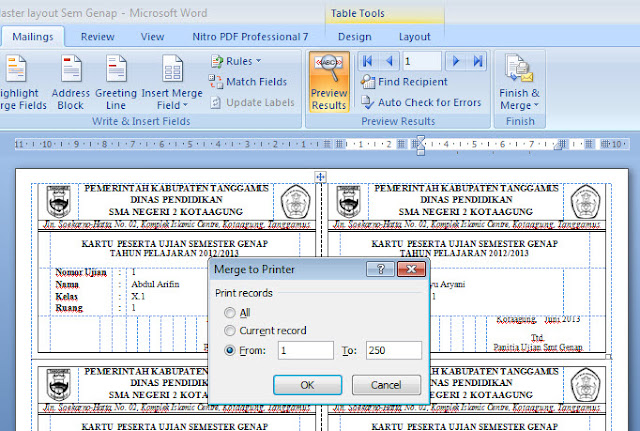The height and width of the screenshot is (431, 640).
Task: Click the dialog help question button
Action: [380, 269]
